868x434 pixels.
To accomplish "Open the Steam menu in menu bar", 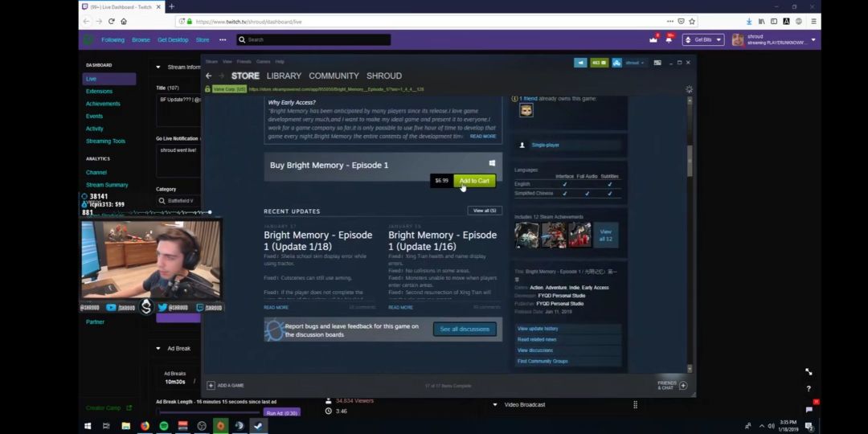I will point(211,61).
